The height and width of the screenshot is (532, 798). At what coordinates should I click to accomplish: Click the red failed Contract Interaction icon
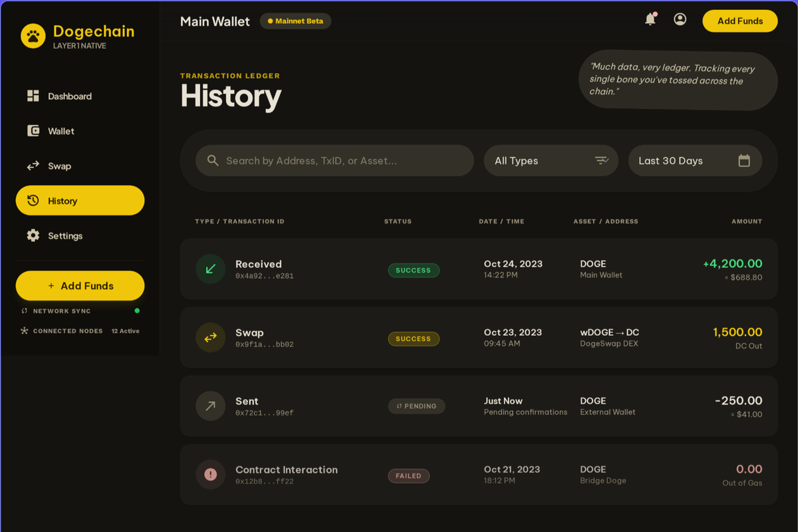(210, 474)
